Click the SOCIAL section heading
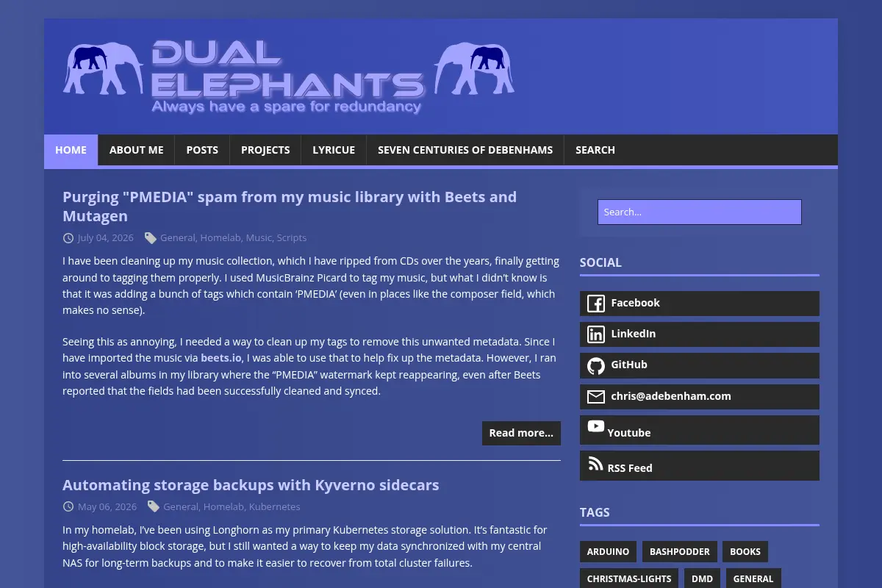This screenshot has height=588, width=882. point(600,262)
